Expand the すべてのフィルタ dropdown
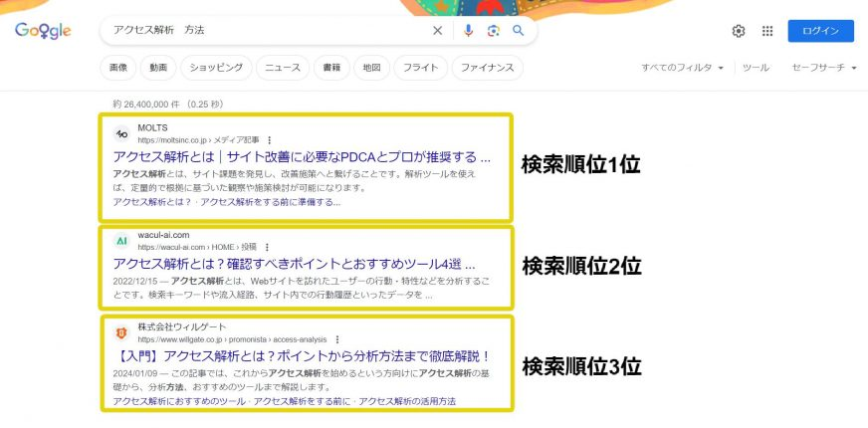The image size is (868, 428). (683, 68)
